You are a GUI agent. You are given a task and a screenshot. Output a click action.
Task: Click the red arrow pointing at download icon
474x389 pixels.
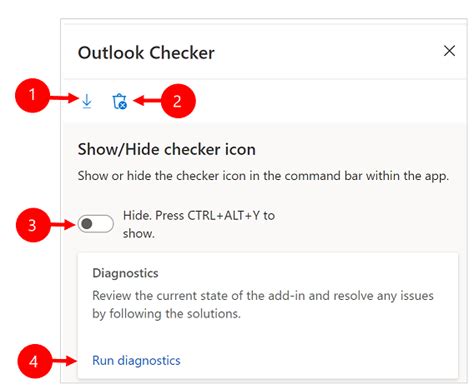64,98
